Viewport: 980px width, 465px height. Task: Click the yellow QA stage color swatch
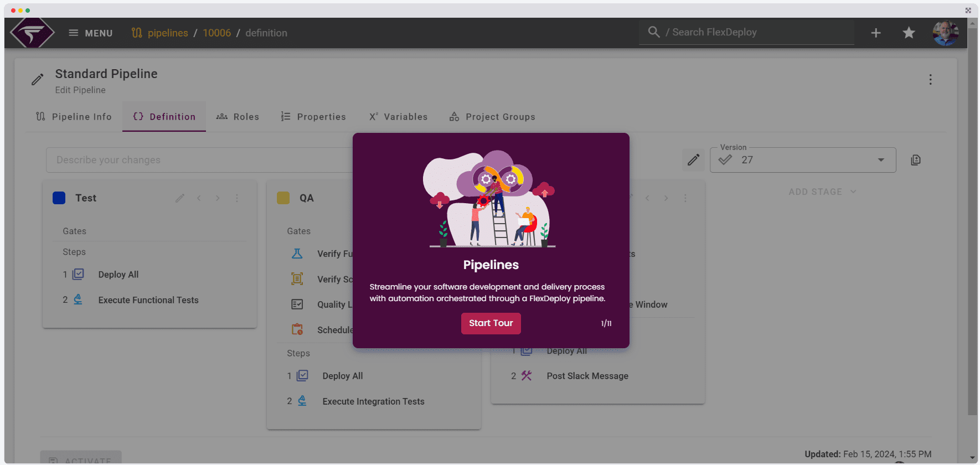[283, 198]
